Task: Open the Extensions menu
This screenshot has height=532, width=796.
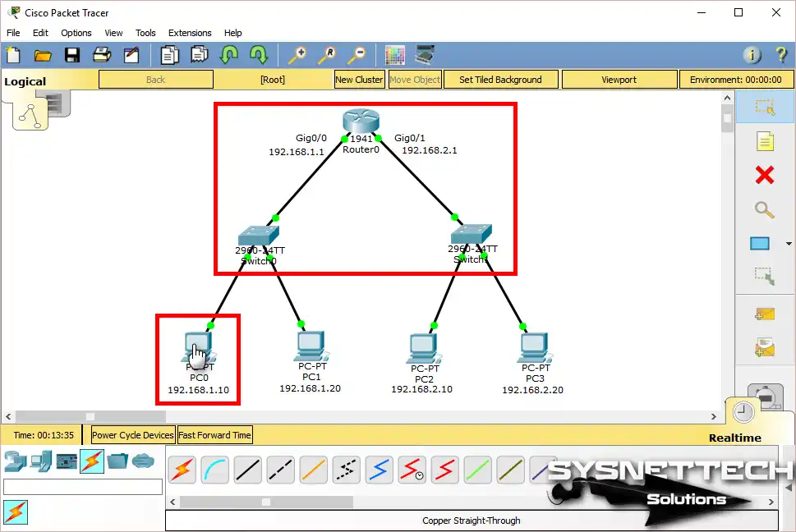Action: pyautogui.click(x=190, y=33)
